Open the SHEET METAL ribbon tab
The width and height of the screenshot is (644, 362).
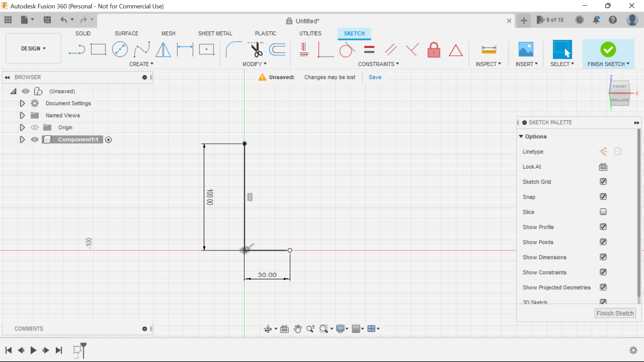(215, 33)
